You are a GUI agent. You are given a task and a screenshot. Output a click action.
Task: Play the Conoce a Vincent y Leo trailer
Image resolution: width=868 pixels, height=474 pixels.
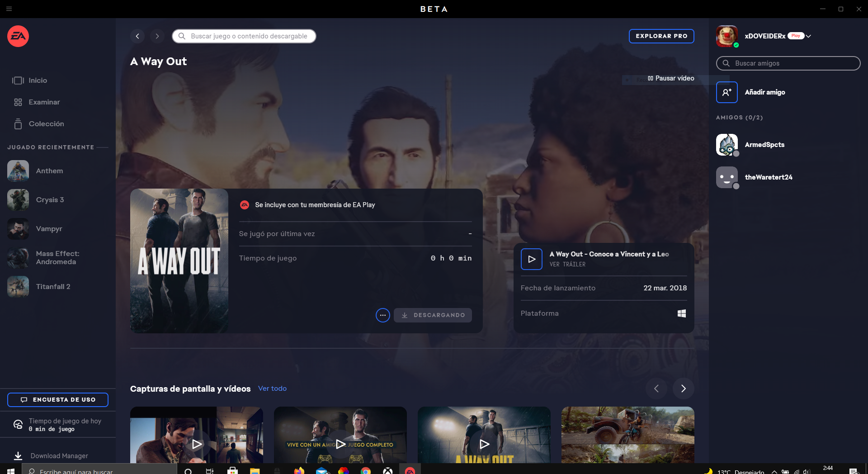tap(532, 259)
